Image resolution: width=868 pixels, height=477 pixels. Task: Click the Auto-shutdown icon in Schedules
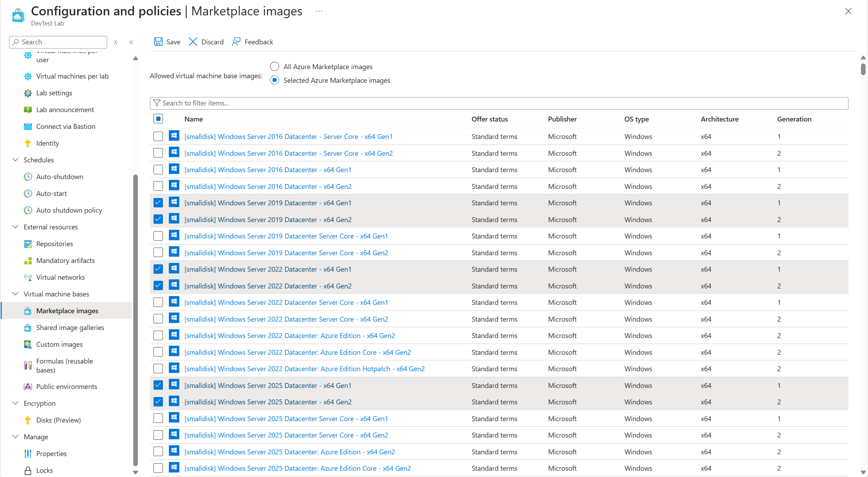pos(28,176)
